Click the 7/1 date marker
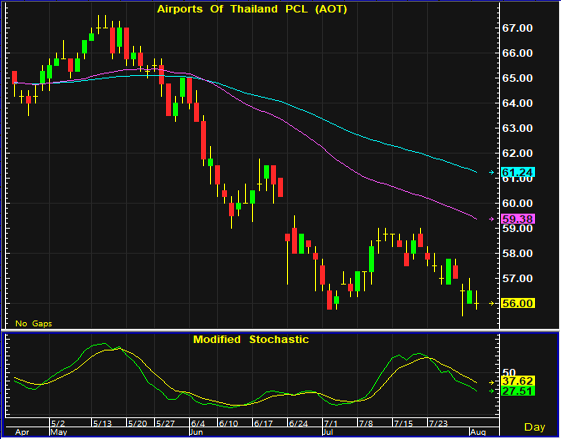The width and height of the screenshot is (561, 439). [330, 424]
